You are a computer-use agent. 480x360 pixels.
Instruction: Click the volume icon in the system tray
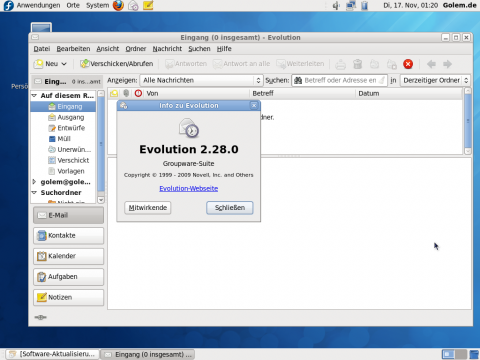pos(336,5)
